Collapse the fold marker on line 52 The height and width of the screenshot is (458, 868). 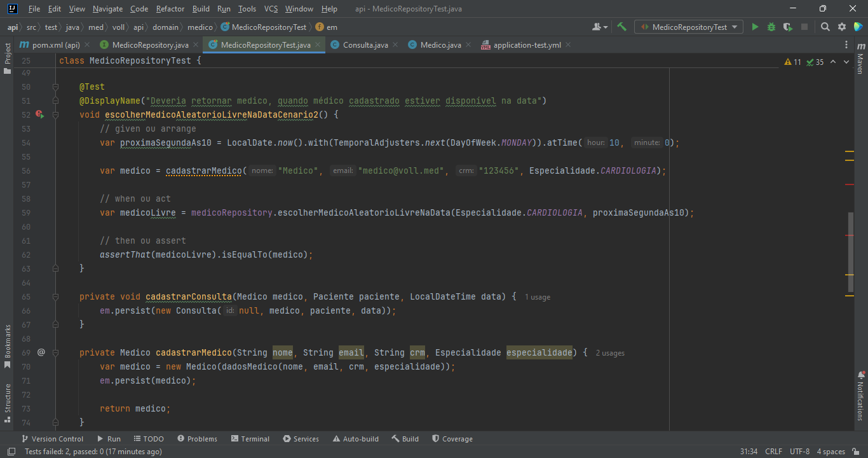56,114
